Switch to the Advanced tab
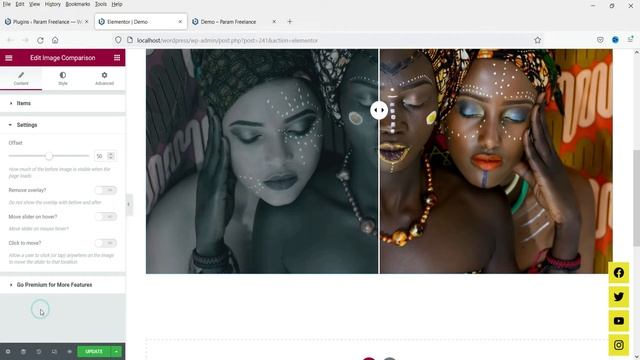Screen dimensions: 640x360 coord(104,78)
